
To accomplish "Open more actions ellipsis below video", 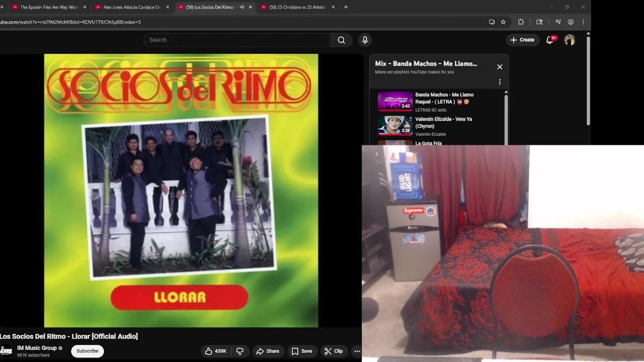I will [357, 351].
